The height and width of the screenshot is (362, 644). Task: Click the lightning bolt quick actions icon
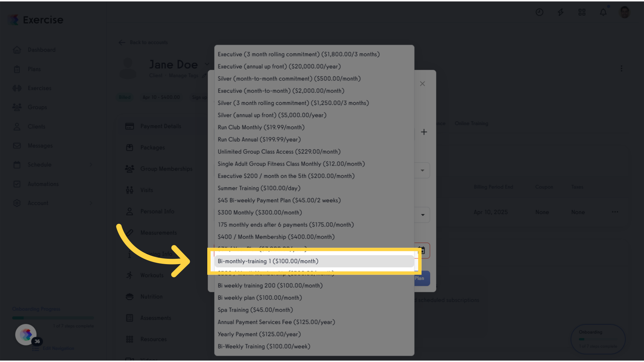[x=560, y=12]
